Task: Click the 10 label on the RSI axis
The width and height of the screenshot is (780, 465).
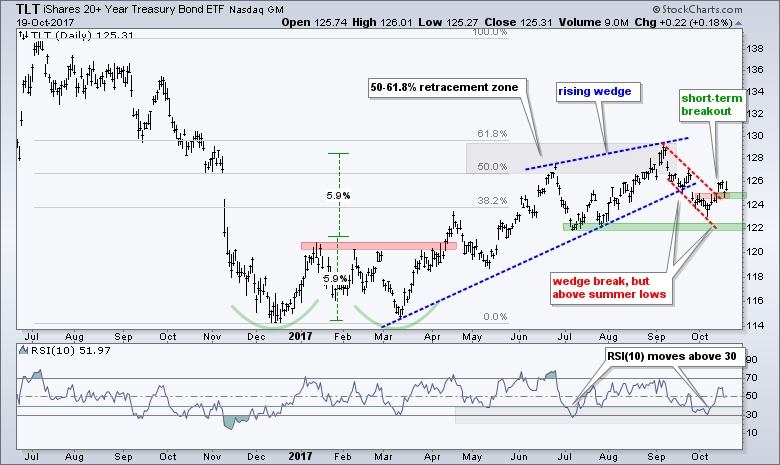Action: tap(752, 433)
